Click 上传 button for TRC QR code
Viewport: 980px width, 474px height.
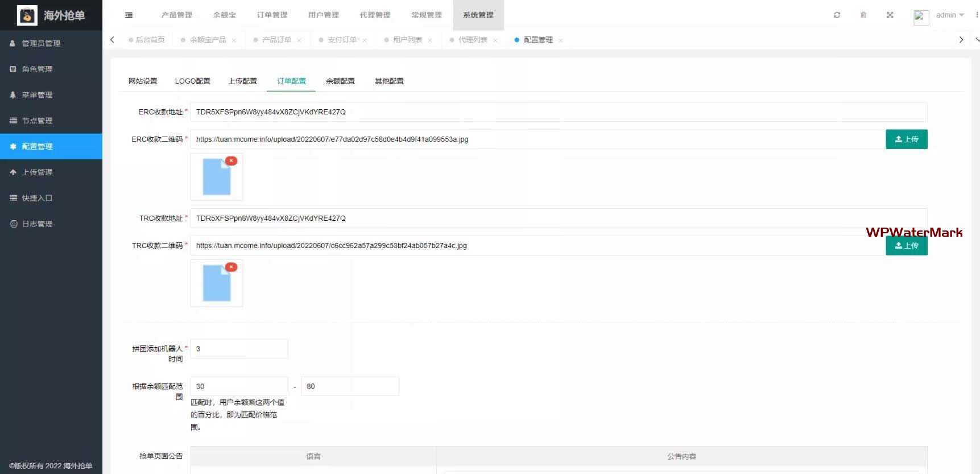(x=906, y=246)
